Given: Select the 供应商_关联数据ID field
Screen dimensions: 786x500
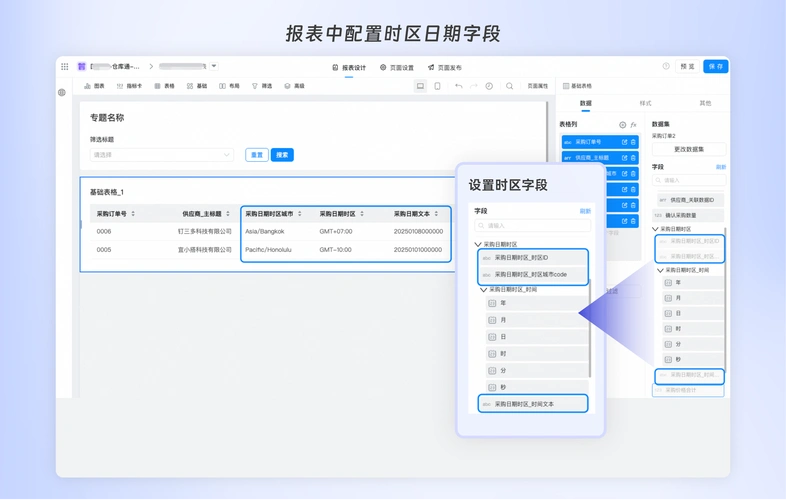Looking at the screenshot, I should (689, 200).
